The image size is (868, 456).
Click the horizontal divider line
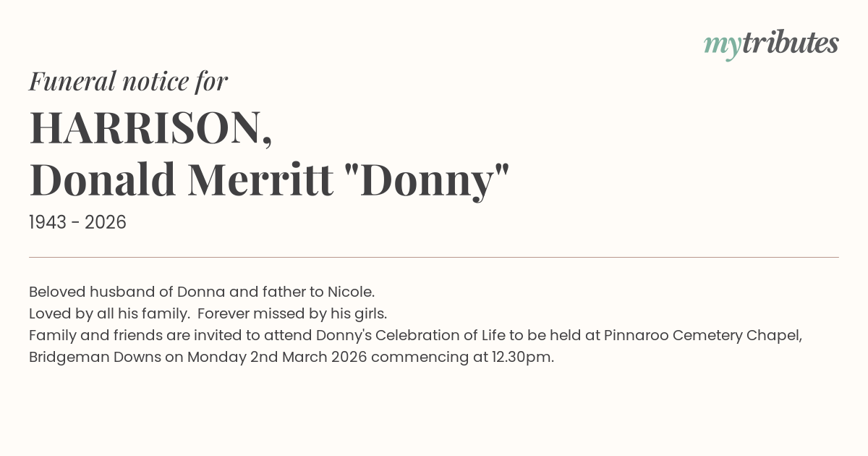click(434, 257)
